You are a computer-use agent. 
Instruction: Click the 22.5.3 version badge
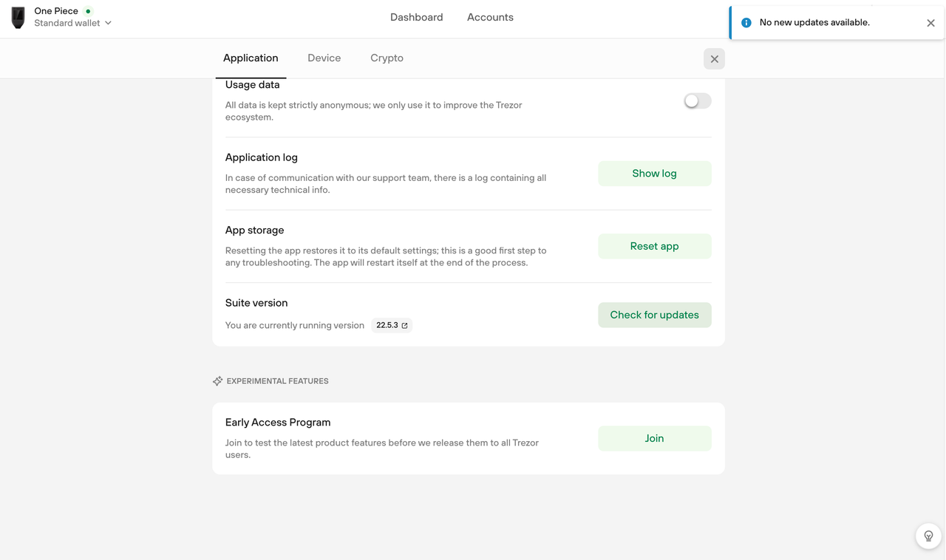click(392, 325)
